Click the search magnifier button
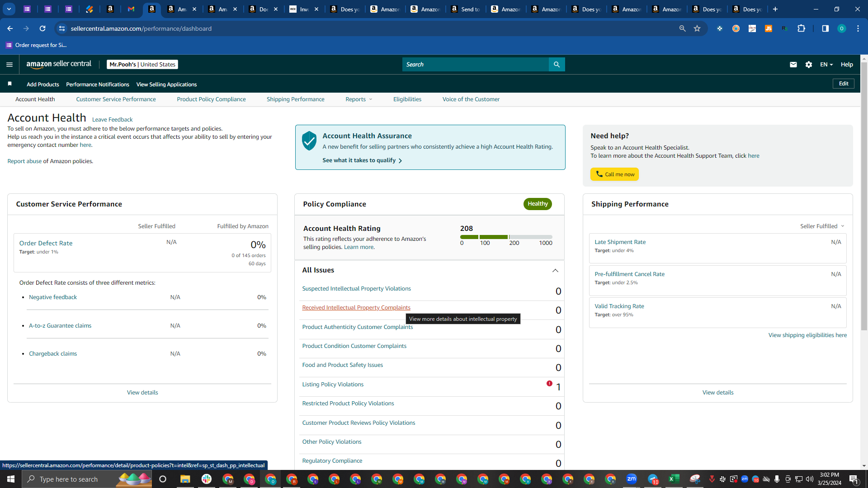Screen dimensions: 868x488 (557, 65)
